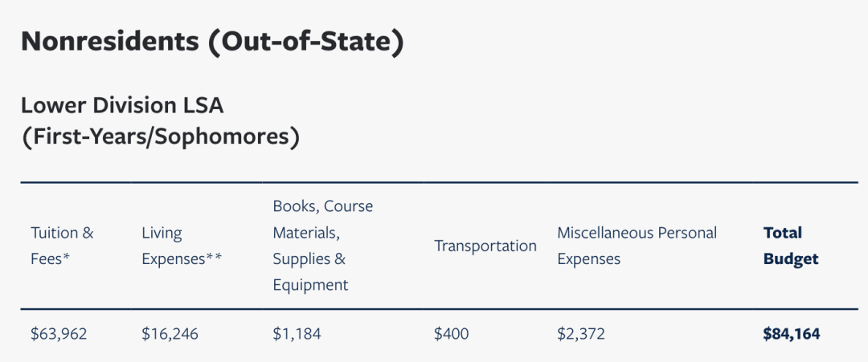Select the $1,184 books amount
The image size is (868, 362).
pyautogui.click(x=297, y=334)
